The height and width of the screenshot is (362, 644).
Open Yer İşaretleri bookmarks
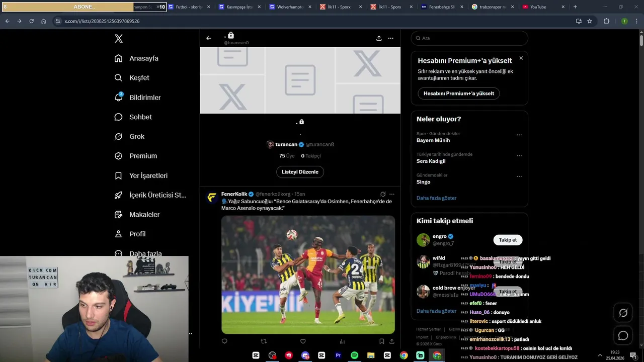coord(141,175)
